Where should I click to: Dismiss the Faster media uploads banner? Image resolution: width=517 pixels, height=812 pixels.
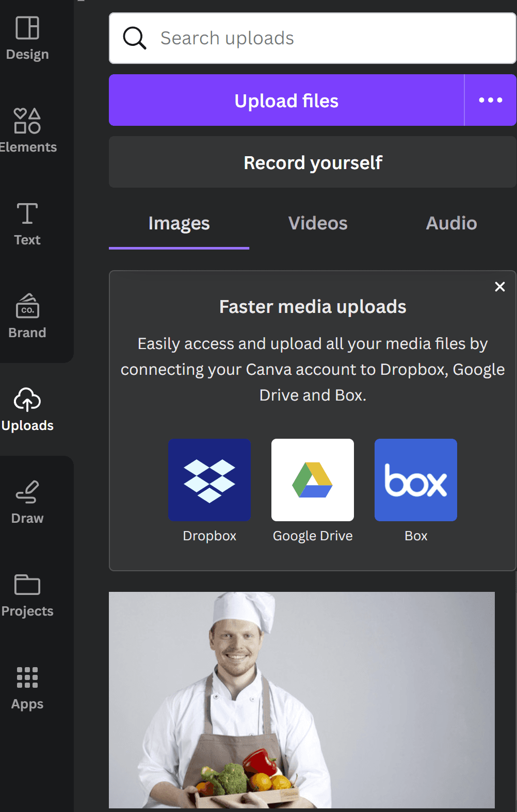pyautogui.click(x=499, y=287)
